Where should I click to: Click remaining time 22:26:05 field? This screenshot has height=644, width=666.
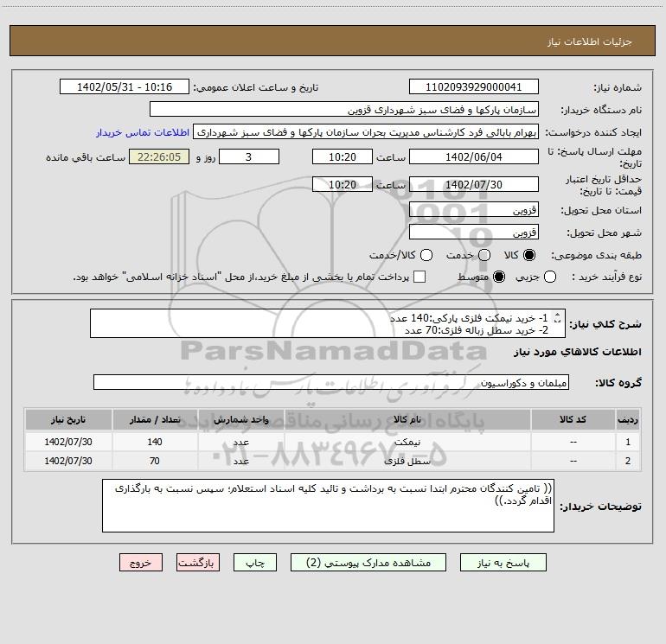pos(159,156)
